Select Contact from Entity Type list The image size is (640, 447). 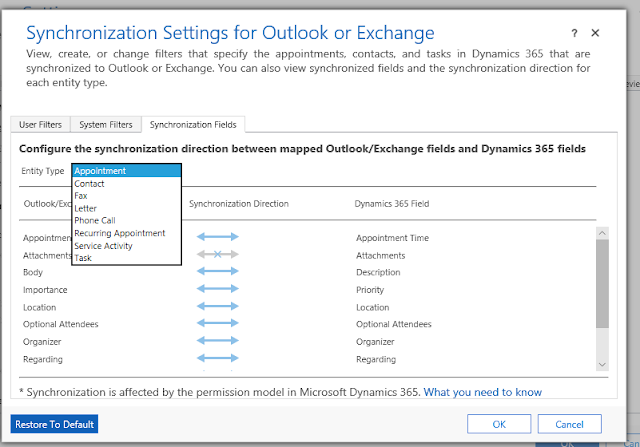click(90, 184)
